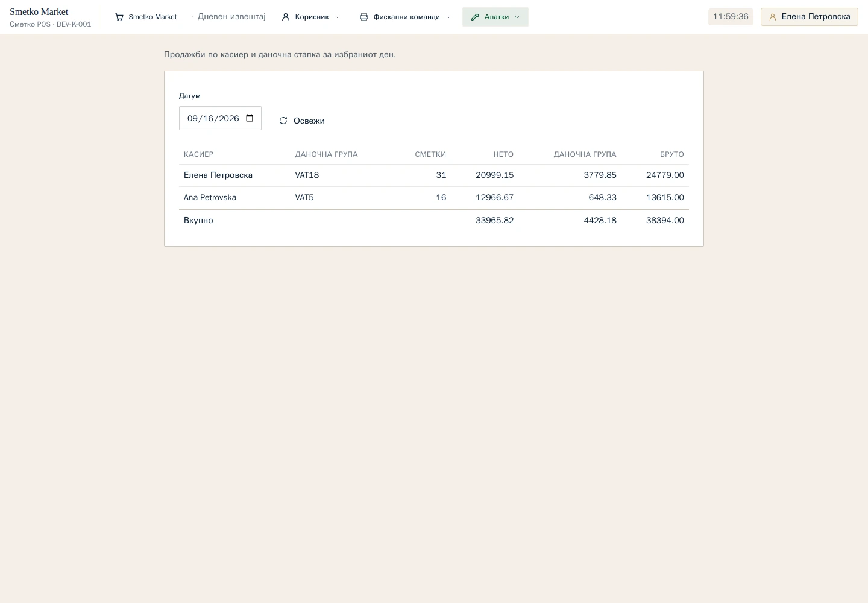Open the Алатки menu
The image size is (868, 603).
click(x=495, y=17)
